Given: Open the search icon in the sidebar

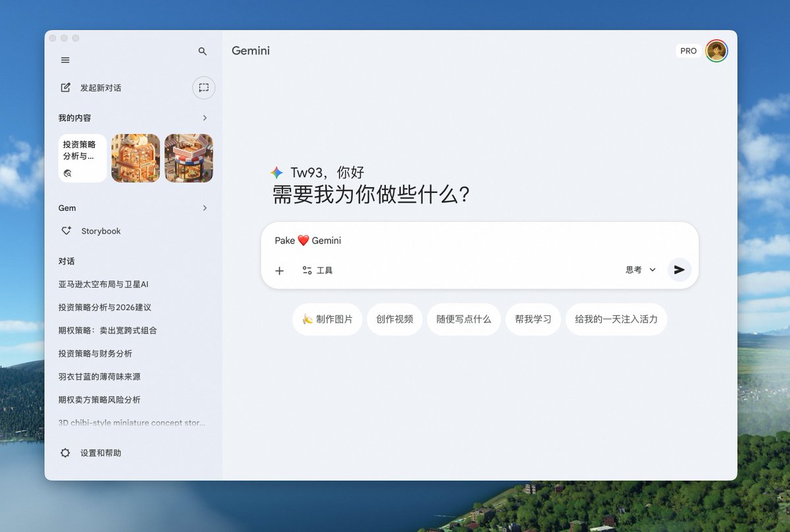Looking at the screenshot, I should [x=203, y=51].
